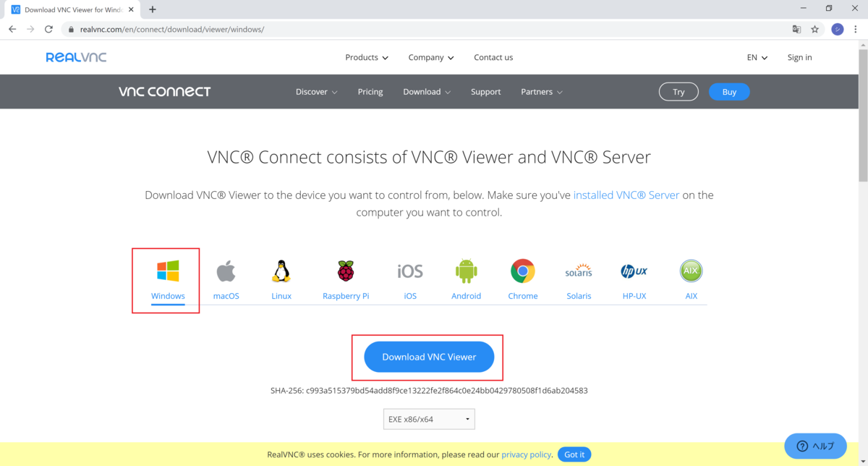Viewport: 868px width, 466px height.
Task: Expand the Partners dropdown
Action: point(542,92)
